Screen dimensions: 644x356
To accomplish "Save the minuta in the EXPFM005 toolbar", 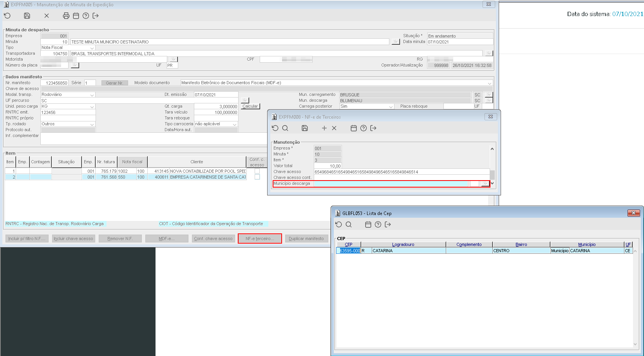I will [x=27, y=16].
